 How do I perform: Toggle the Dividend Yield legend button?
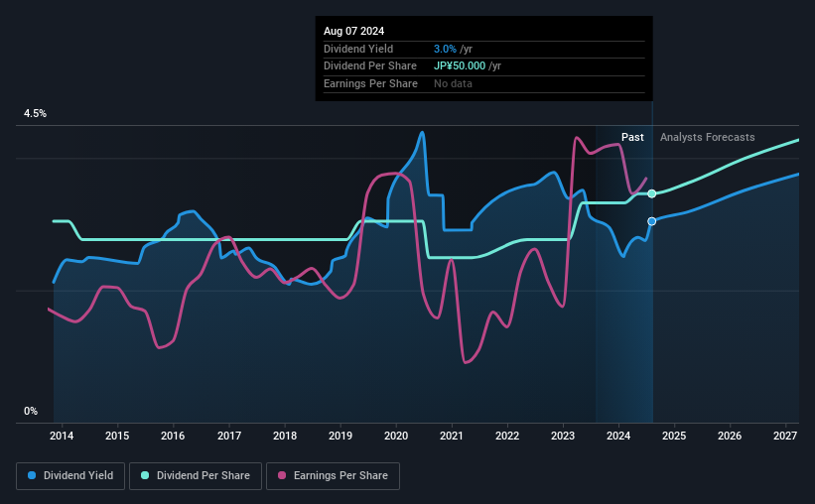click(70, 476)
